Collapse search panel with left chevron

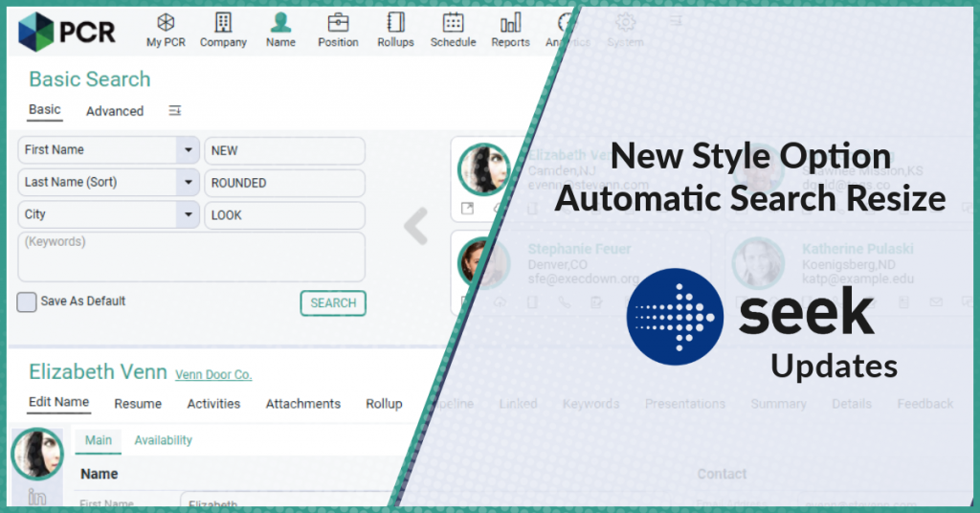[x=415, y=226]
